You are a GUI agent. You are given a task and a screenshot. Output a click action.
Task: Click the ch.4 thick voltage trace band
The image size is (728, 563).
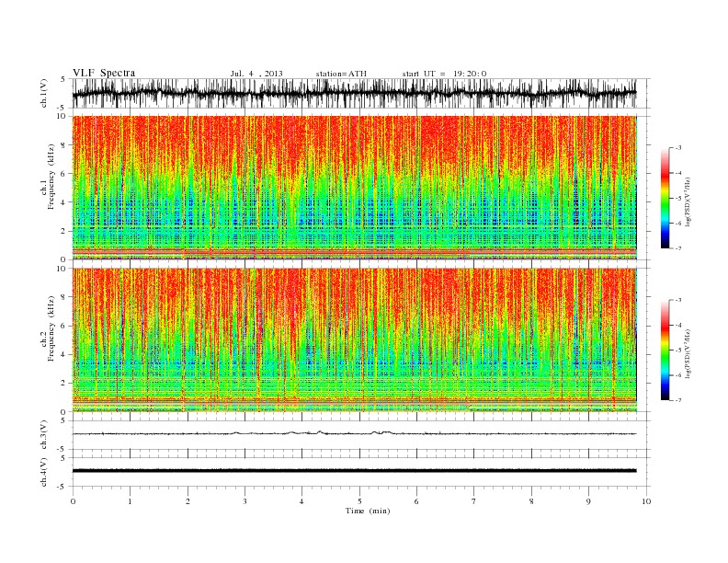355,471
